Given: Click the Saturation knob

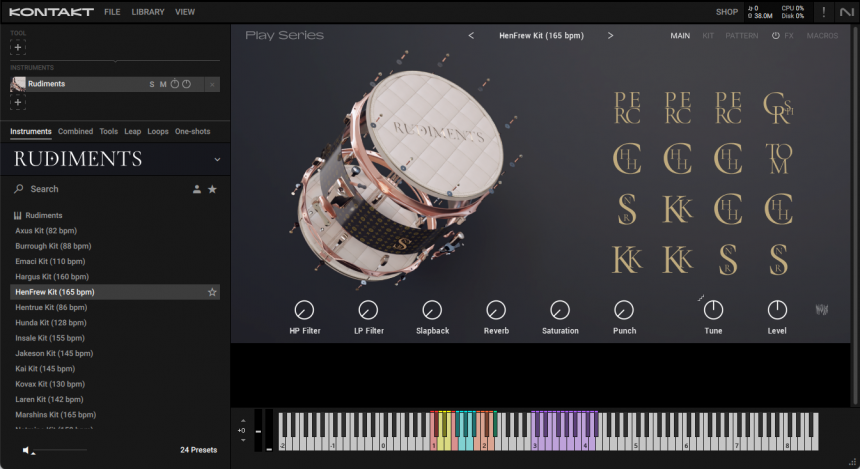Looking at the screenshot, I should point(560,310).
